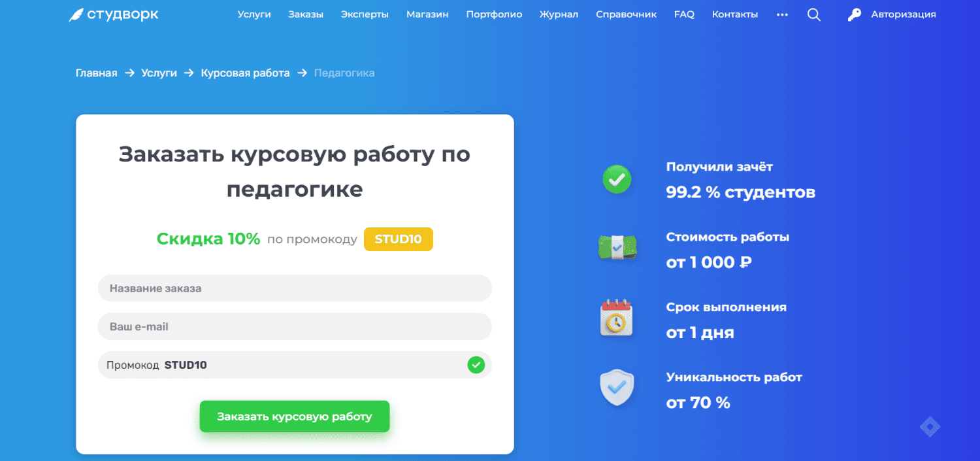Expand the three-dots more menu
Screen dimensions: 980x461
pos(782,14)
